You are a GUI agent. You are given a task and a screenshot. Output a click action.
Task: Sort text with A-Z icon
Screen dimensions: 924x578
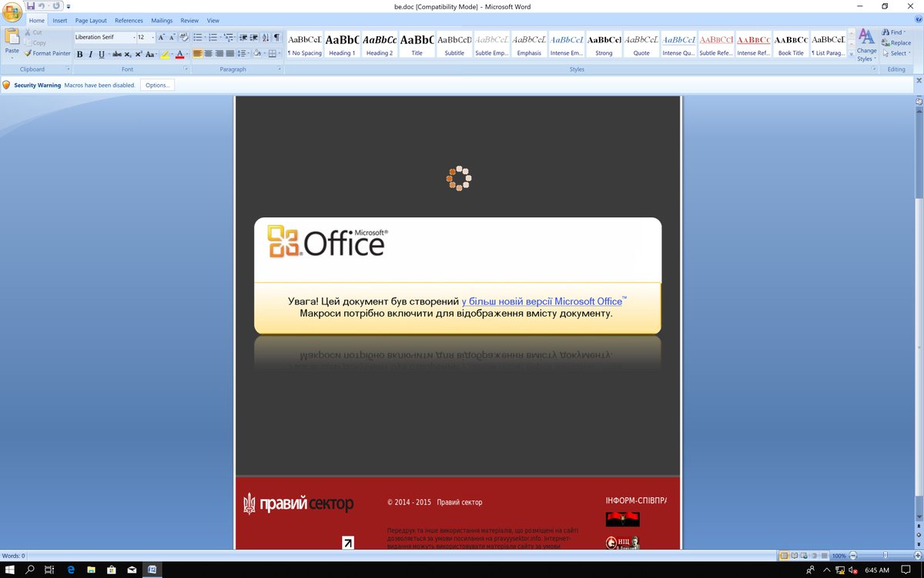(x=266, y=37)
